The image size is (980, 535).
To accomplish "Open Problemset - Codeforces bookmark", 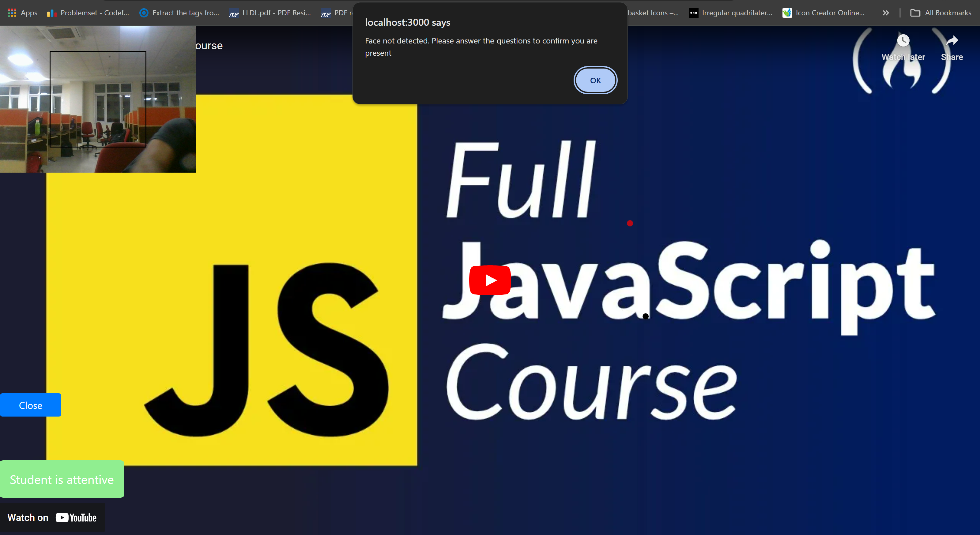I will [x=88, y=13].
